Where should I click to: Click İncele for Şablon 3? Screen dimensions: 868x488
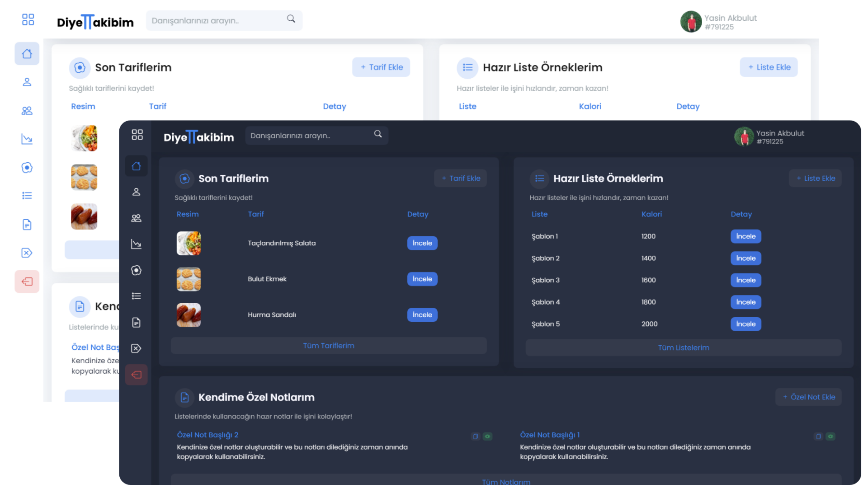pyautogui.click(x=746, y=280)
